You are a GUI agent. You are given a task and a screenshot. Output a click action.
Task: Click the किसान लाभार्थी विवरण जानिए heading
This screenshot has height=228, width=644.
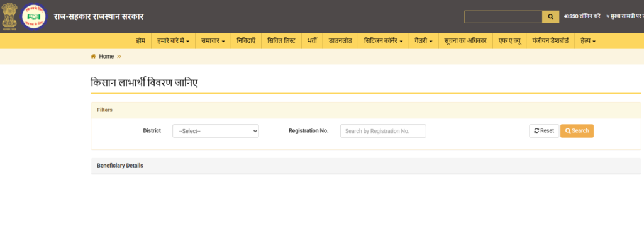(144, 83)
